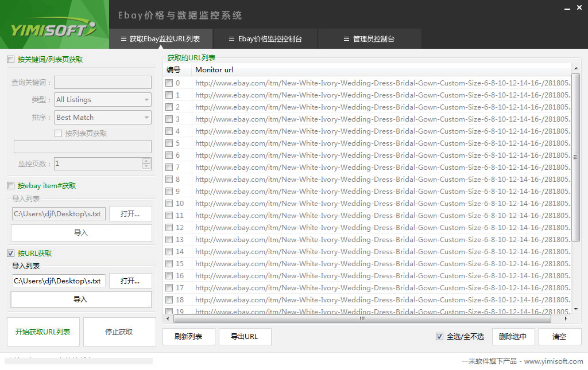Click the 导出URL button

[x=245, y=337]
